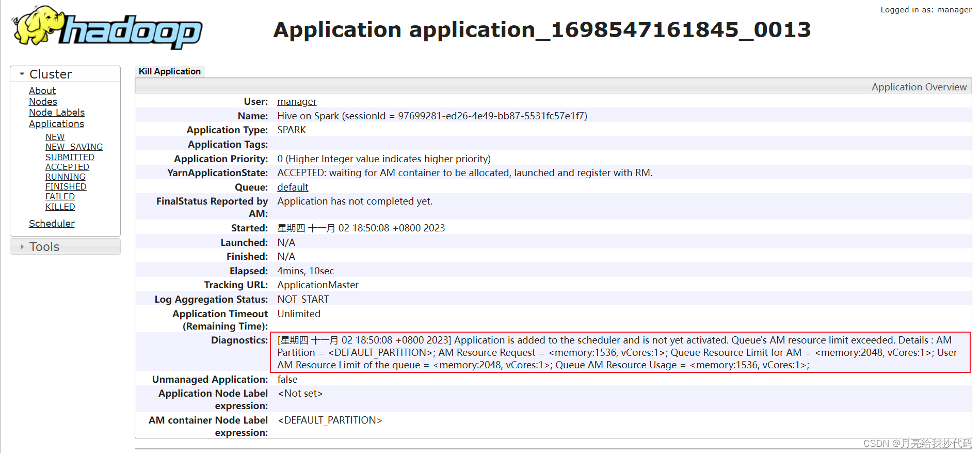Click the Application Overview header

[x=919, y=87]
